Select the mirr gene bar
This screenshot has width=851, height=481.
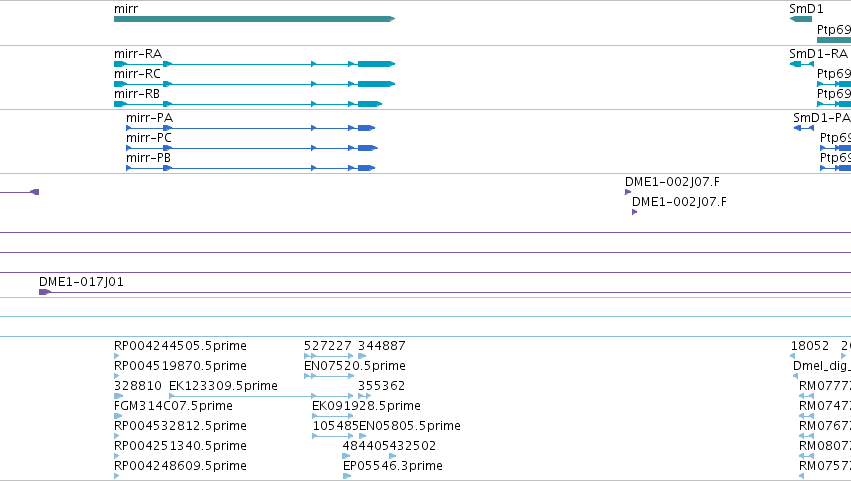tap(255, 19)
